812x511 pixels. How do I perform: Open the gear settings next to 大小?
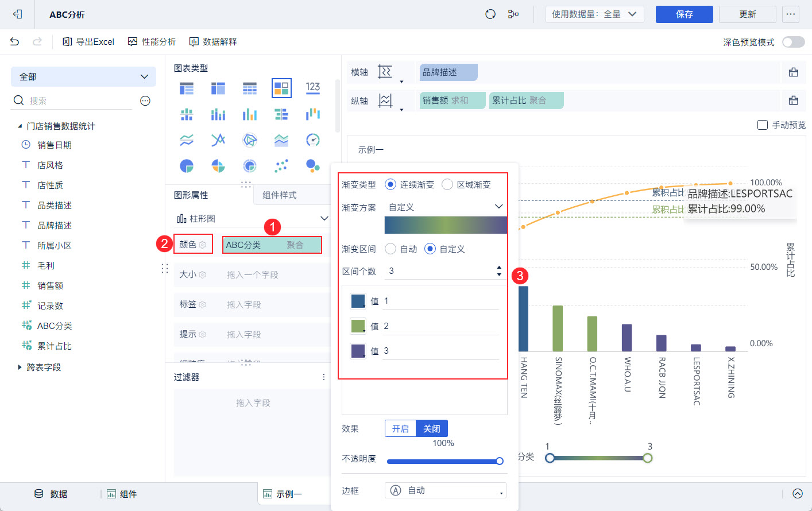(202, 274)
